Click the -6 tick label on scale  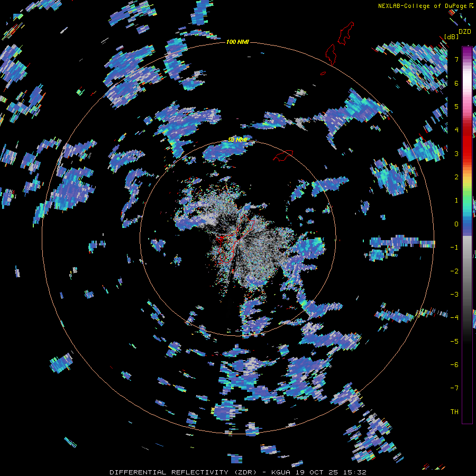tap(454, 365)
